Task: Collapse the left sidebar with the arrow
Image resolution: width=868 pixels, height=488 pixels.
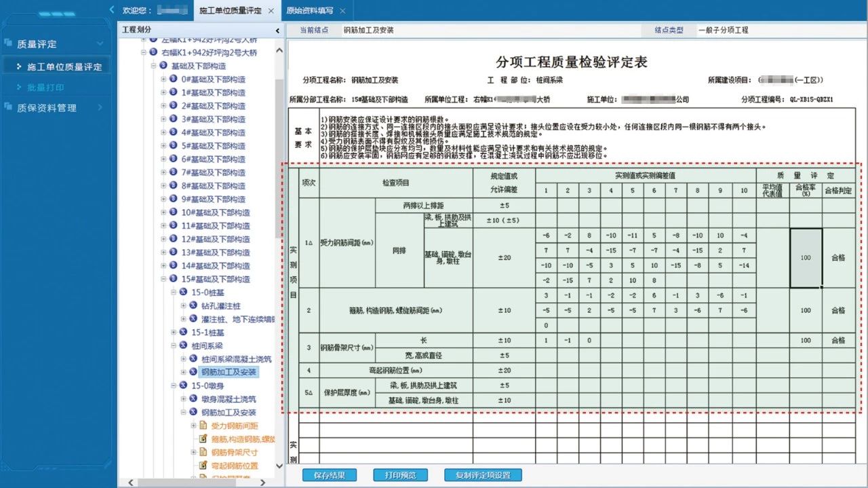Action: click(111, 10)
